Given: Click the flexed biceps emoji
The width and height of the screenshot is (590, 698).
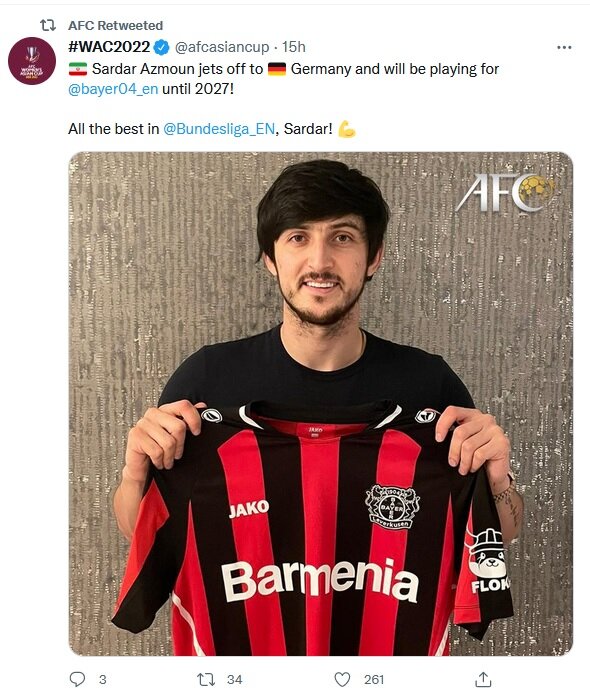Looking at the screenshot, I should coord(347,129).
